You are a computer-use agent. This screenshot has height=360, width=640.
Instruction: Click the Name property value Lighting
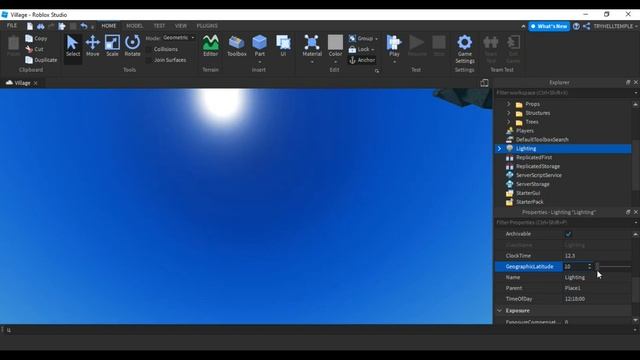pos(575,278)
